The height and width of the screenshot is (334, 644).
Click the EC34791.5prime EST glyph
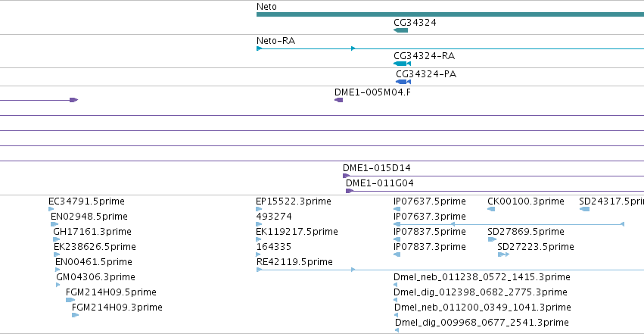pyautogui.click(x=51, y=209)
